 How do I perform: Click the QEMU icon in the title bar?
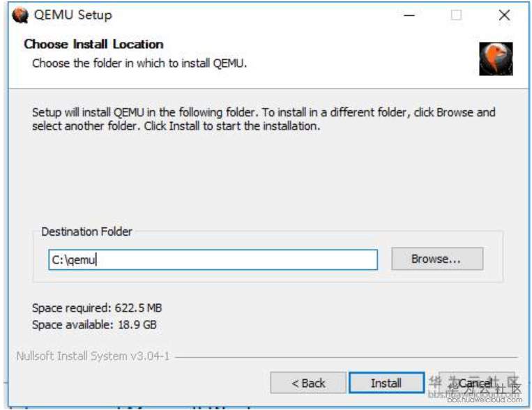click(21, 15)
